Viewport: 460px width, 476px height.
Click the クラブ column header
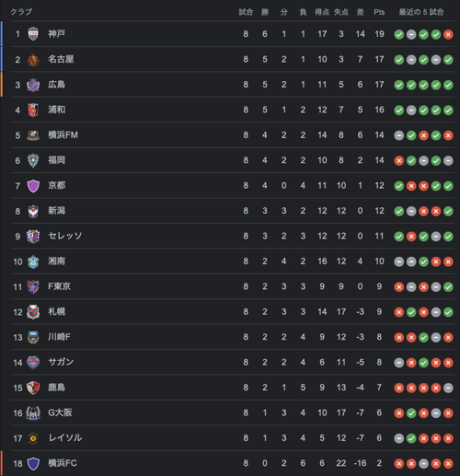(21, 12)
